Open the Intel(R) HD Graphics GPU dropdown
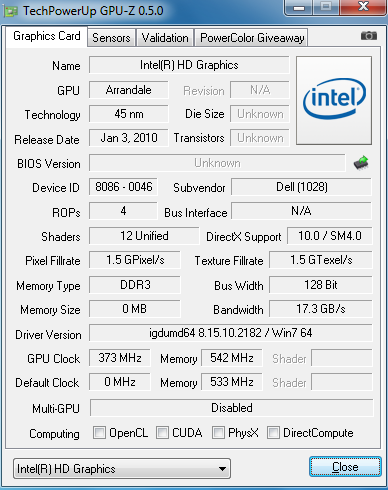Image resolution: width=388 pixels, height=490 pixels. pos(122,469)
